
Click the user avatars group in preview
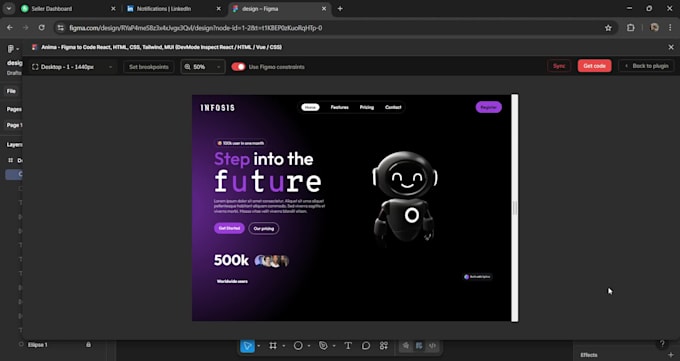click(271, 261)
